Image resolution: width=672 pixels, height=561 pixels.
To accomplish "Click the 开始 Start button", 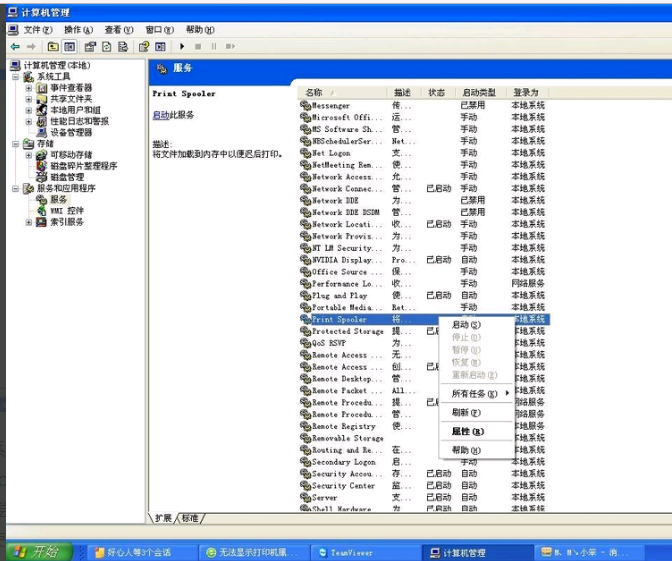I will coord(39,552).
